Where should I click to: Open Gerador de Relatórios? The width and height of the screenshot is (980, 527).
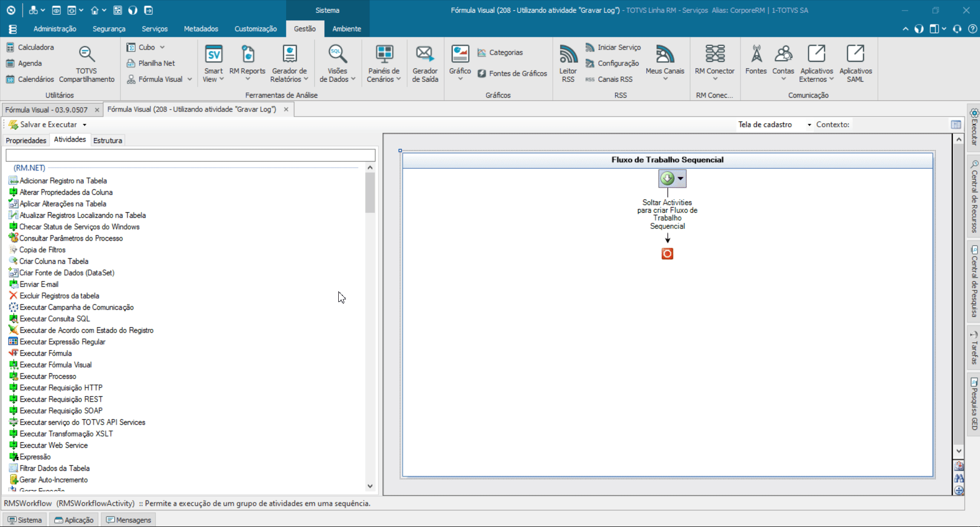[289, 63]
